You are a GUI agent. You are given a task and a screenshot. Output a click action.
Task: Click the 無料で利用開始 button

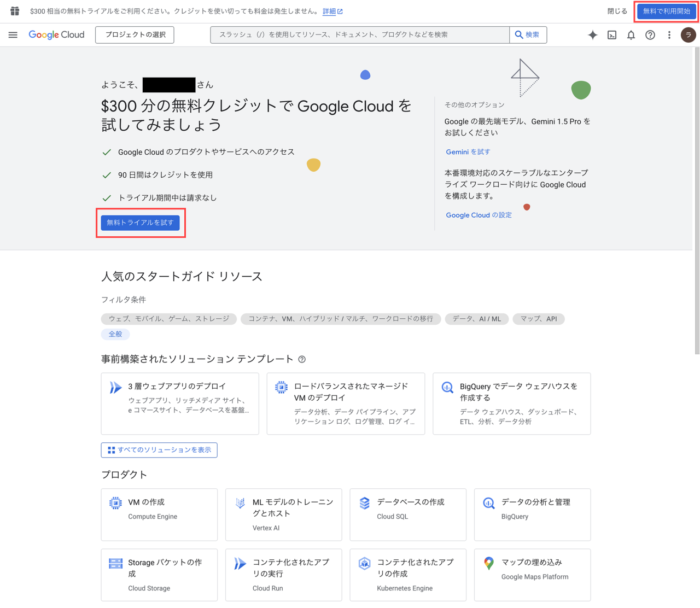click(667, 11)
